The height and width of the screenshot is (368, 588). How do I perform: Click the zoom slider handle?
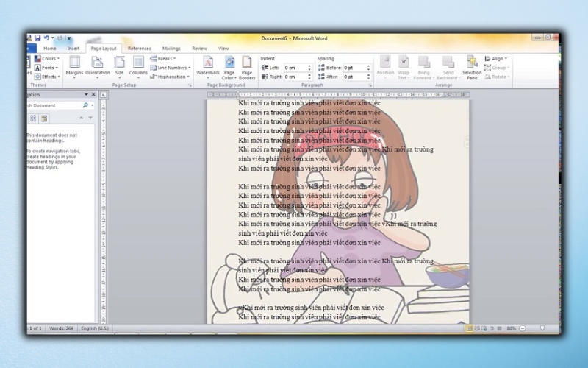542,328
